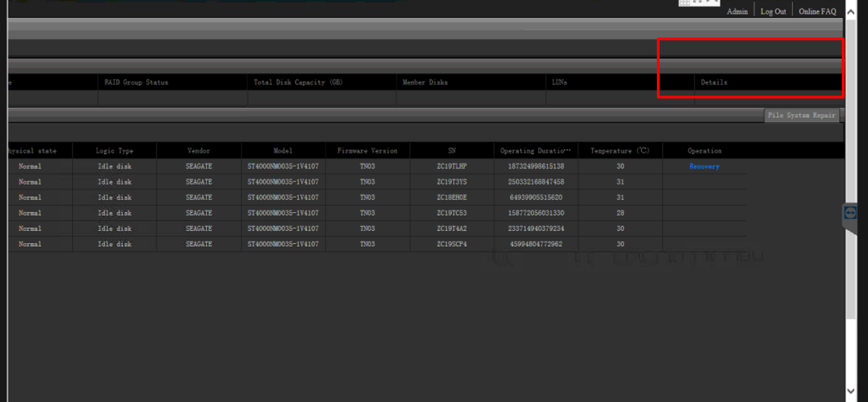Click the Model column header
Viewport: 868px width, 402px height.
click(283, 151)
